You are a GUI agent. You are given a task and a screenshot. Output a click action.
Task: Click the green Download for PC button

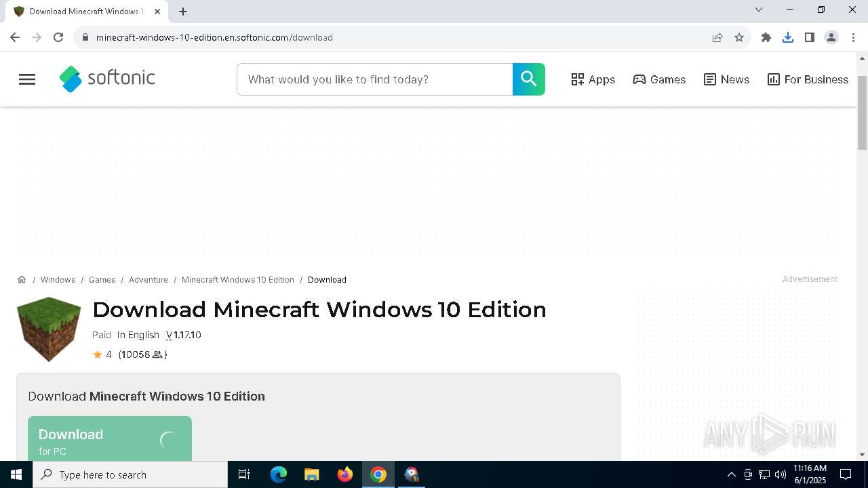click(x=110, y=439)
